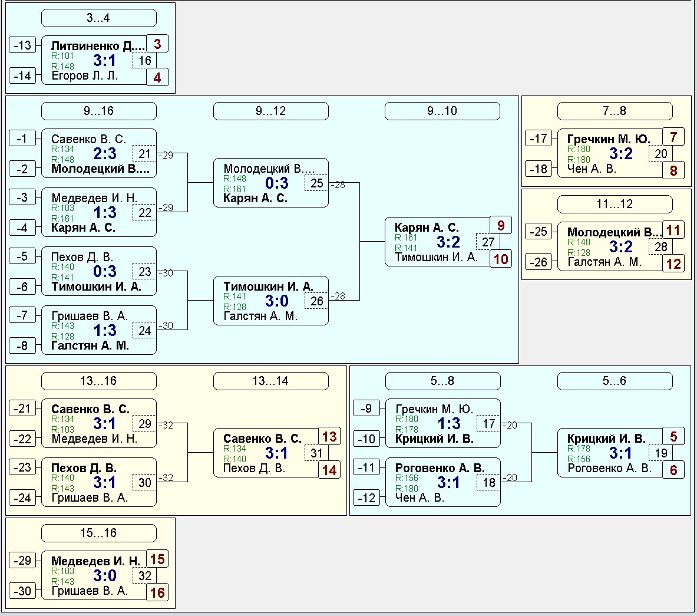This screenshot has height=616, width=697.
Task: Select match number 22 box
Action: (144, 213)
